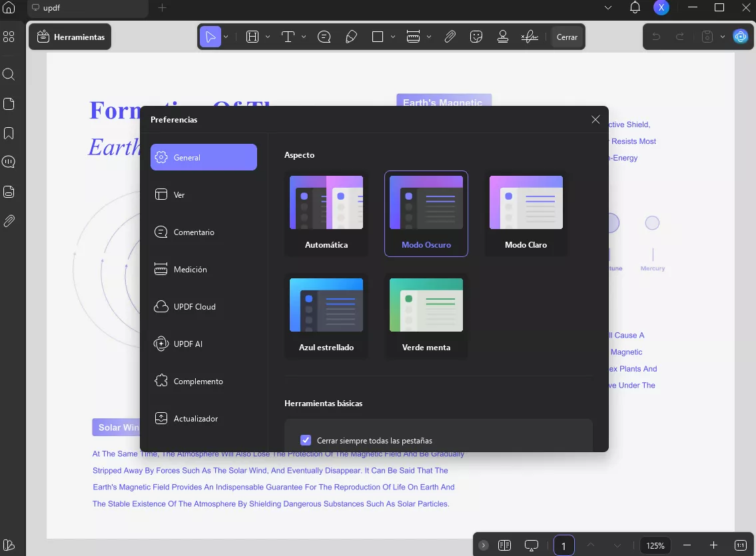Expand the save options dropdown arrow
756x556 pixels.
(722, 37)
